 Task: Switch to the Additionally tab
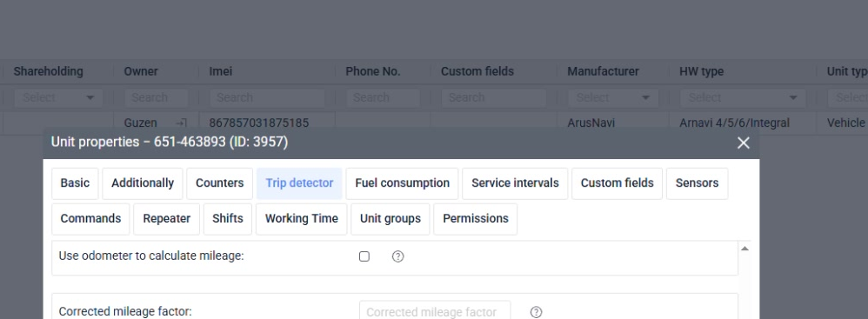point(143,183)
